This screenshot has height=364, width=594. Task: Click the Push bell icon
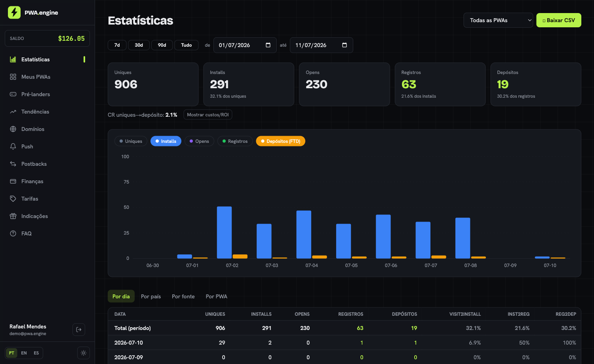(13, 146)
